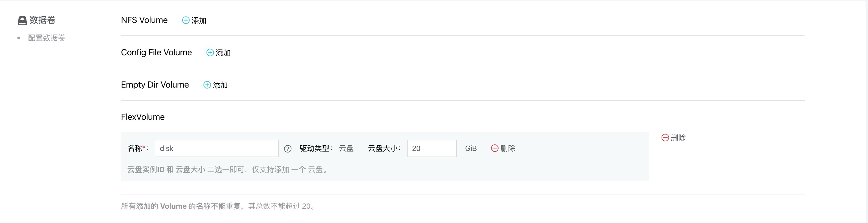Click the red minus icon after GiB
This screenshot has width=868, height=223.
pos(495,148)
